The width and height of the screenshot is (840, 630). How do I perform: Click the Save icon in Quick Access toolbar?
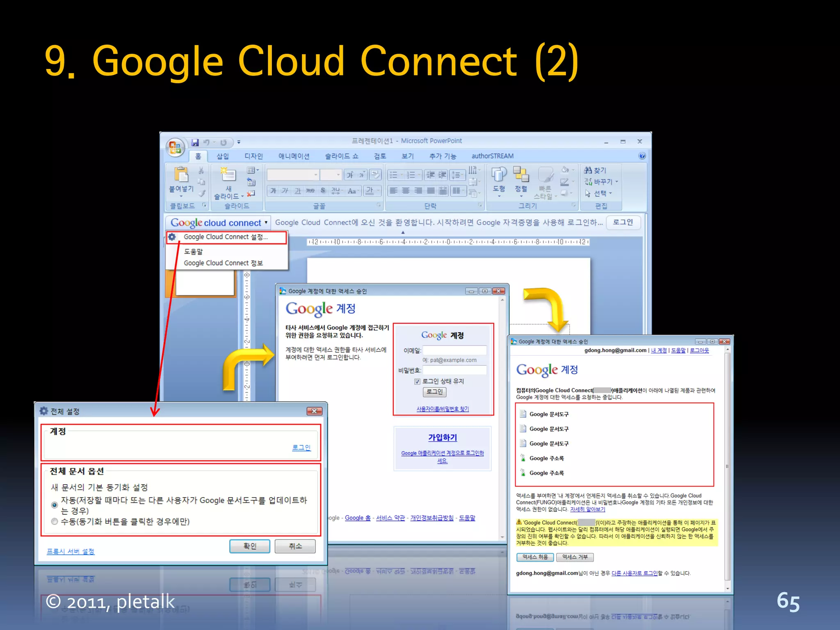195,142
